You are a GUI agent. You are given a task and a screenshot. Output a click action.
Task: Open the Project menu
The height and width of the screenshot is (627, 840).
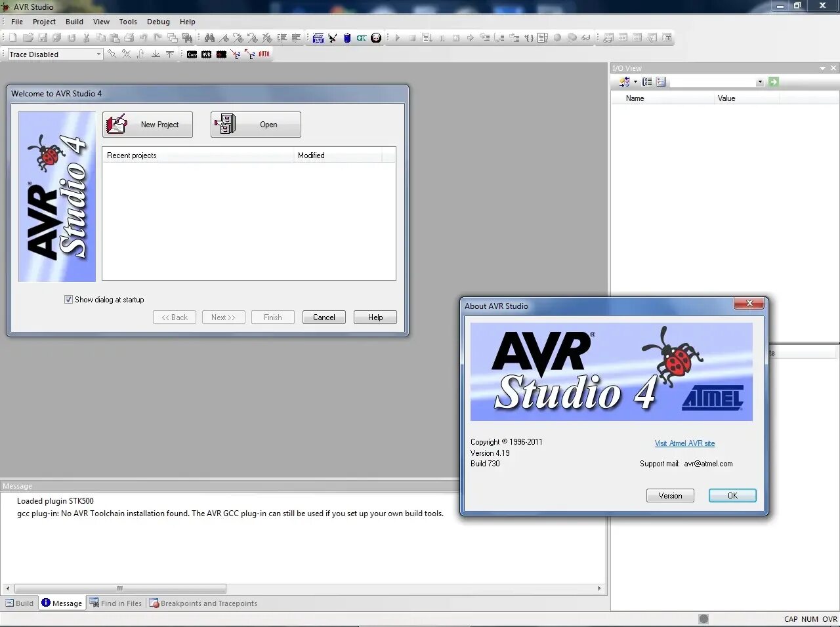pos(45,22)
